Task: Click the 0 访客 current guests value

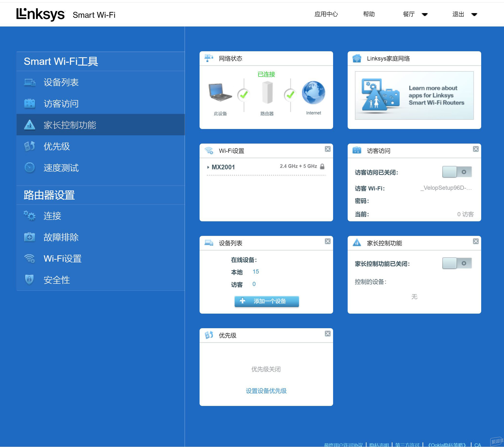Action: click(x=465, y=214)
